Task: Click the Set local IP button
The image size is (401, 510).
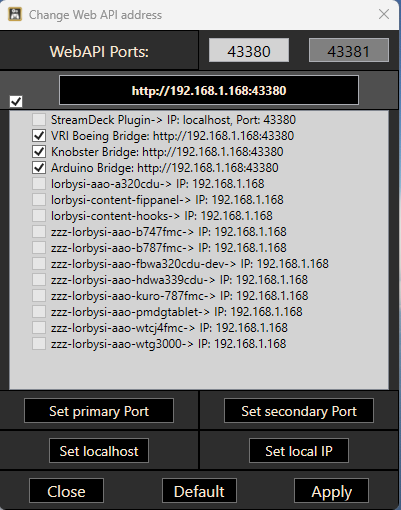Action: click(299, 451)
